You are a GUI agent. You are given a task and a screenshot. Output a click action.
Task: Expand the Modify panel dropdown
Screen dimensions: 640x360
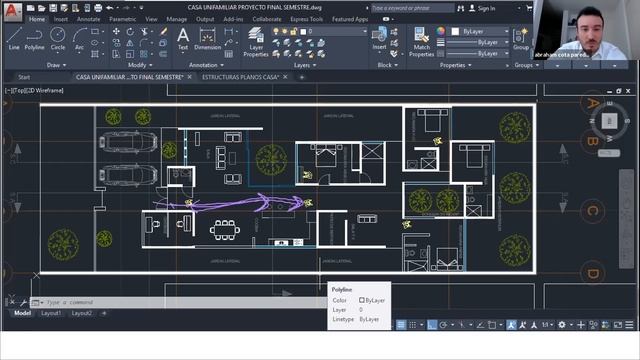coord(140,65)
